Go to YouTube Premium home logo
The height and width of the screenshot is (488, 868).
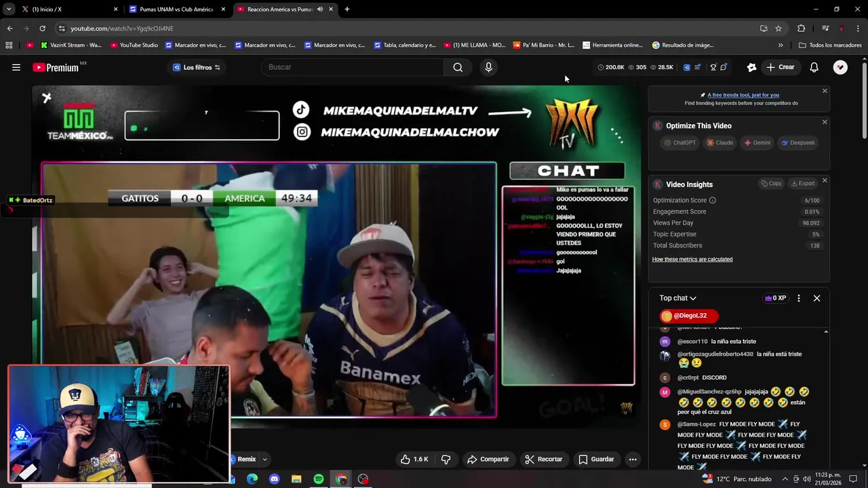point(56,67)
